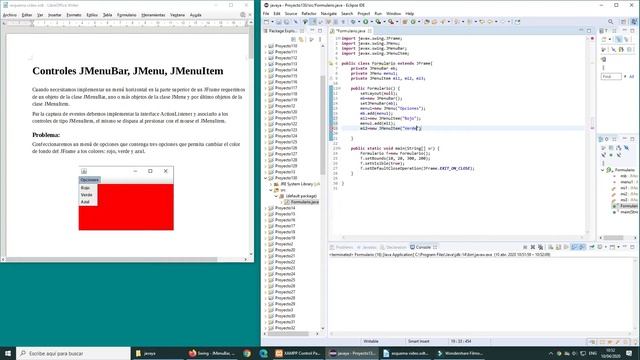The image size is (640, 360).
Task: Minimize the editor area in Eclipse
Action: tap(581, 31)
